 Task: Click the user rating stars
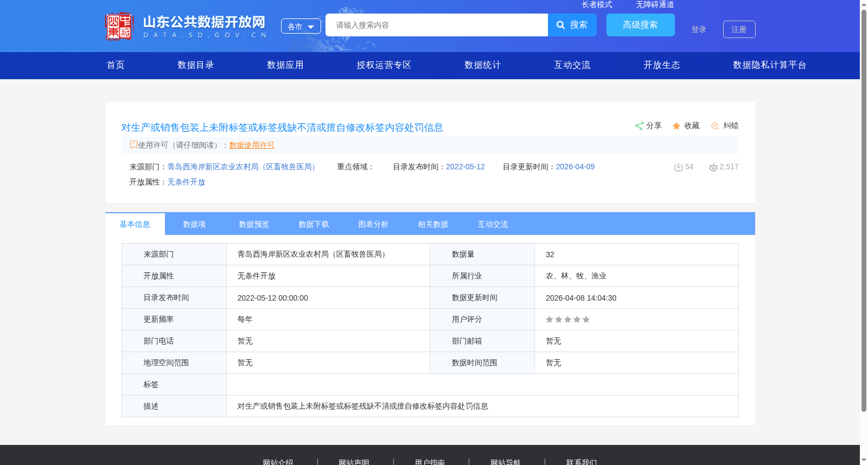(567, 320)
